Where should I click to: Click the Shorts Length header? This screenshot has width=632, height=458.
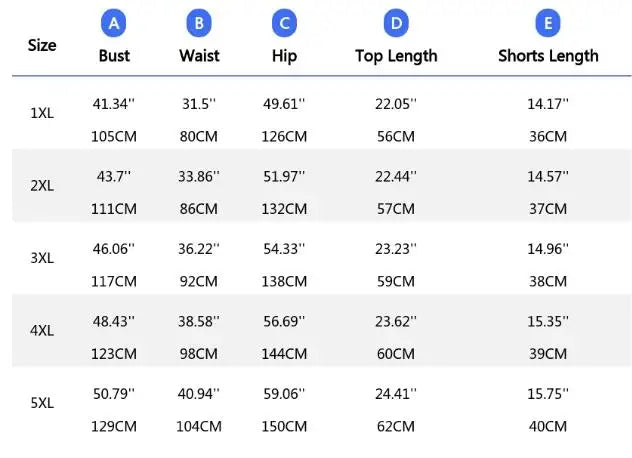(548, 56)
